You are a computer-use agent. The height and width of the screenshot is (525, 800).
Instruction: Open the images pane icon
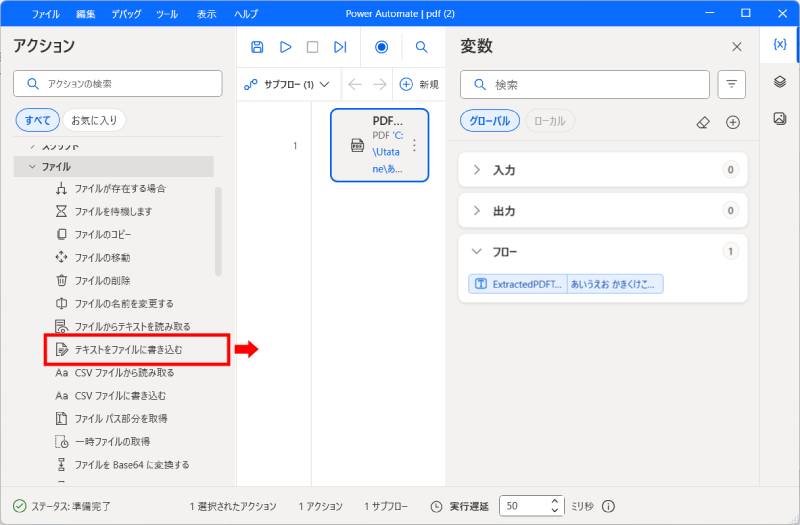[780, 118]
